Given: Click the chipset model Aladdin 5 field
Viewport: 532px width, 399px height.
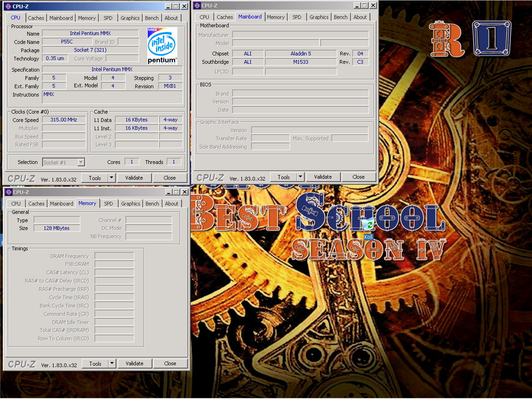Looking at the screenshot, I should click(x=301, y=54).
